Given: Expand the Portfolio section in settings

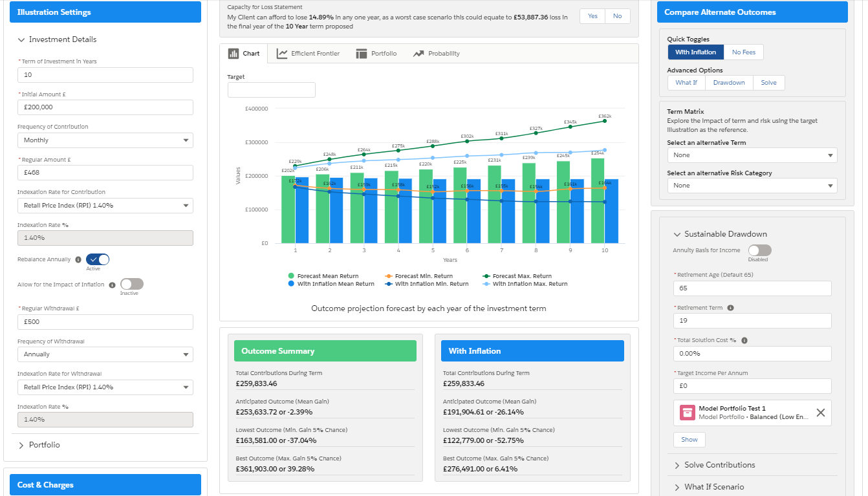Looking at the screenshot, I should (39, 445).
